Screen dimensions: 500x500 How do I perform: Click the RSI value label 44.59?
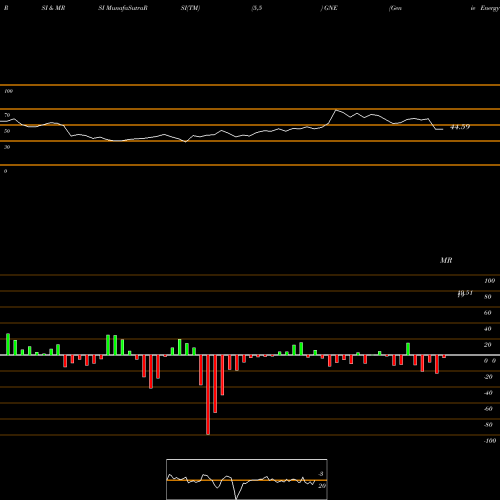pyautogui.click(x=460, y=127)
